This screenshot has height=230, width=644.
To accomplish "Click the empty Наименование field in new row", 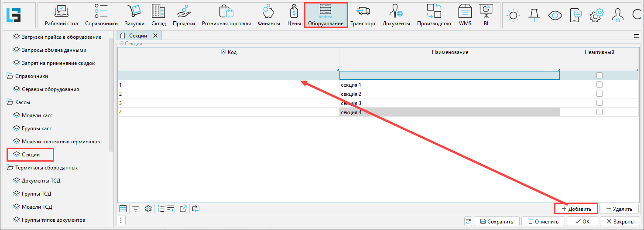I will (x=449, y=75).
